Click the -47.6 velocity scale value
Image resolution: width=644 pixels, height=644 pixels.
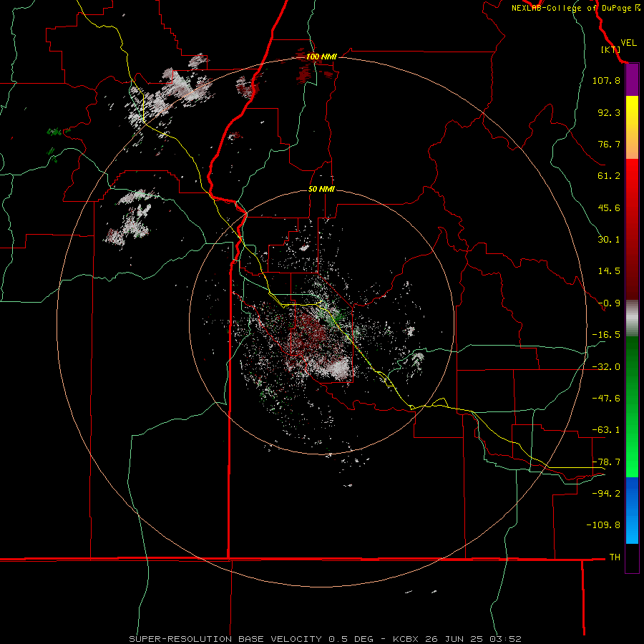click(x=606, y=398)
